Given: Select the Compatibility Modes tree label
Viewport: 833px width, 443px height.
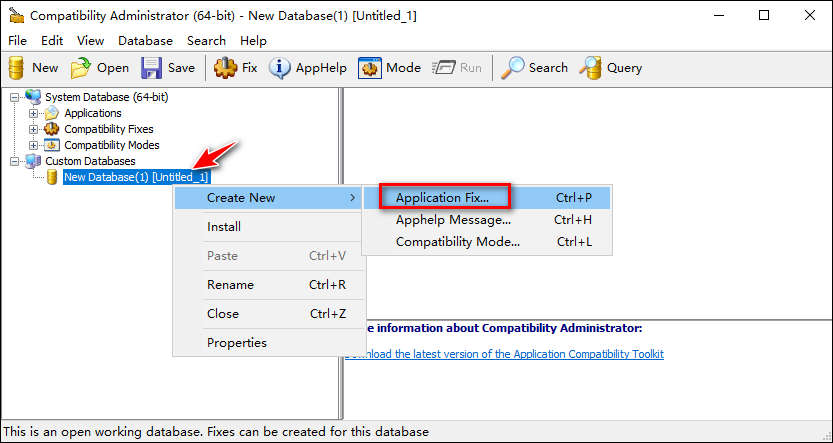Looking at the screenshot, I should pyautogui.click(x=112, y=145).
